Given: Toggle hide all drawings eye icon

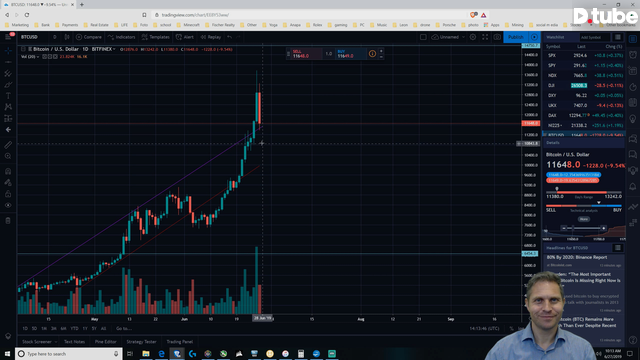Looking at the screenshot, I should pos(8,205).
